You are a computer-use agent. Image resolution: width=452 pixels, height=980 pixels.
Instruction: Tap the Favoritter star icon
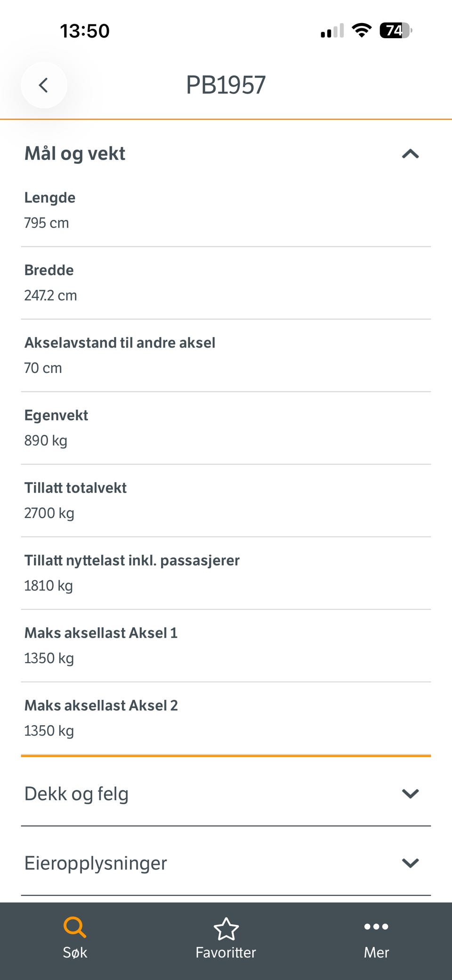[x=226, y=929]
